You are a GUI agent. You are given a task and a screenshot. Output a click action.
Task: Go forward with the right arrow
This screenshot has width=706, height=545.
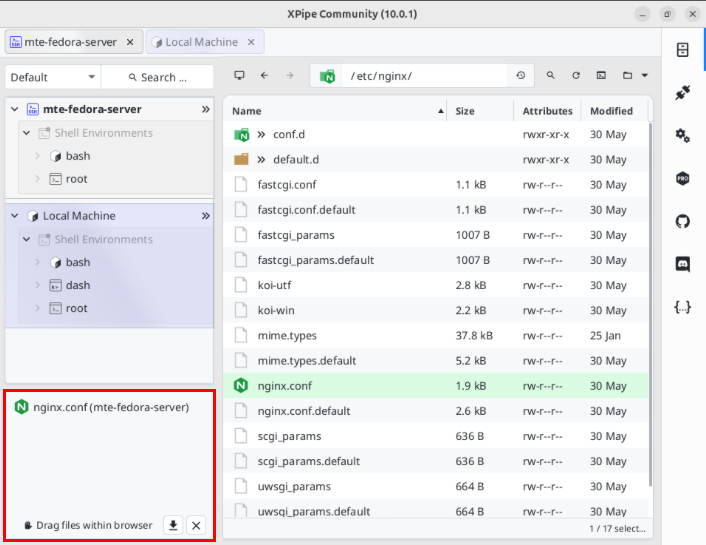[x=290, y=75]
